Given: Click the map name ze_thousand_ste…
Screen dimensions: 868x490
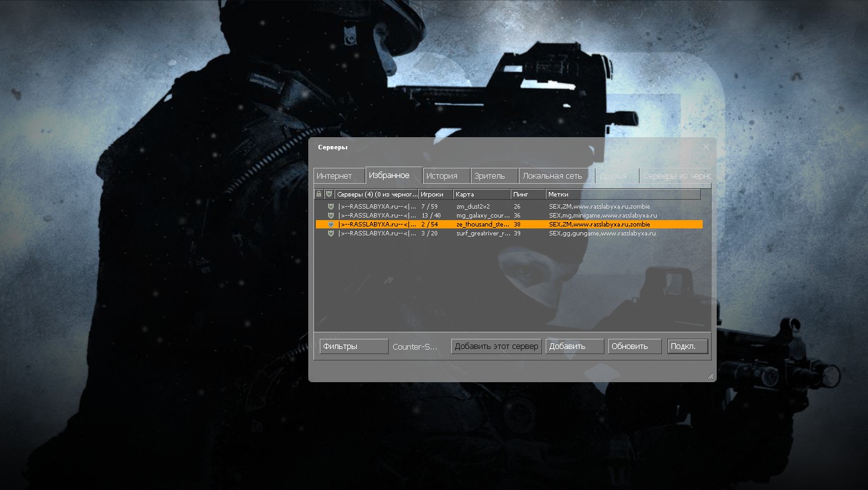Looking at the screenshot, I should point(483,225).
